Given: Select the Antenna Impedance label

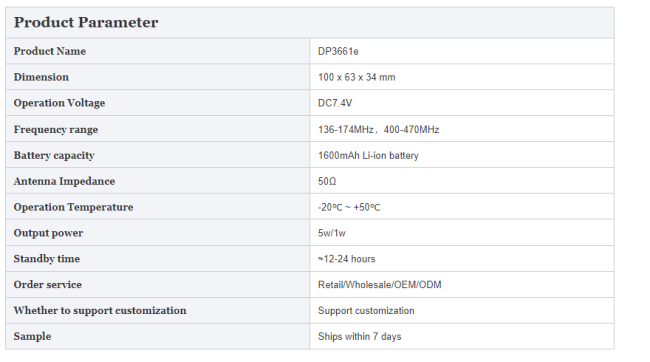Looking at the screenshot, I should 64,181.
